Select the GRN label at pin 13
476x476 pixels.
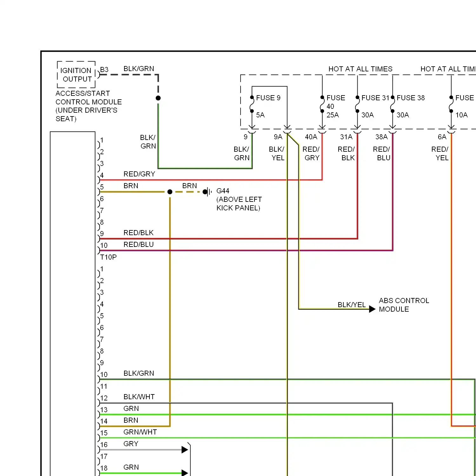[131, 408]
